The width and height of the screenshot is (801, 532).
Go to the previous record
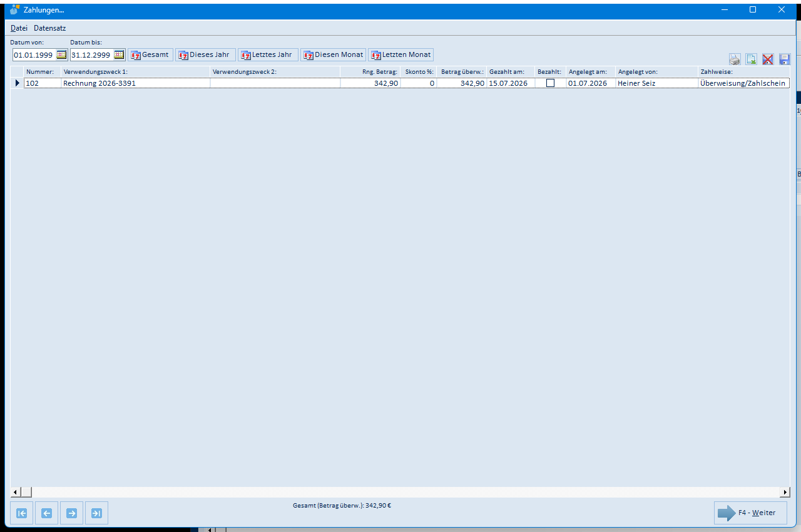click(x=47, y=513)
